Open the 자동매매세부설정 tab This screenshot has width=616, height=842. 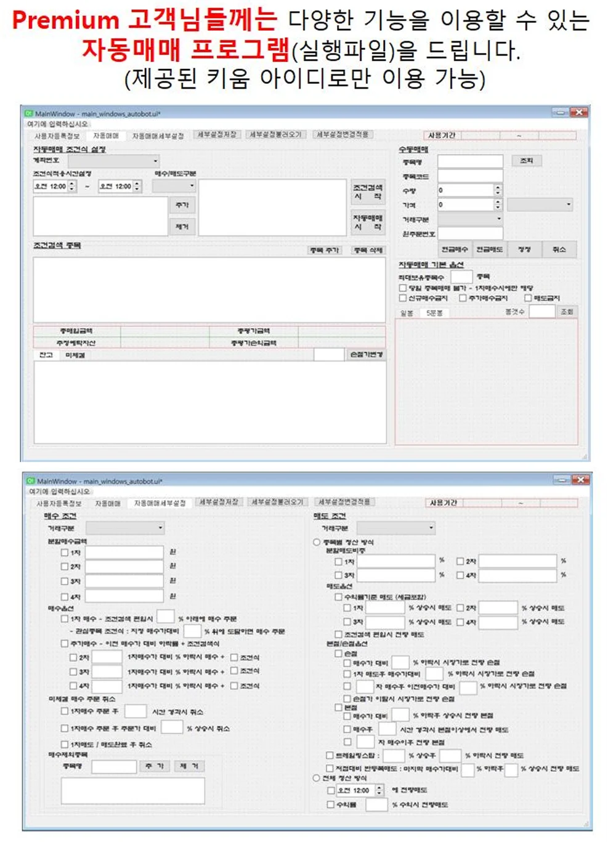pyautogui.click(x=160, y=136)
